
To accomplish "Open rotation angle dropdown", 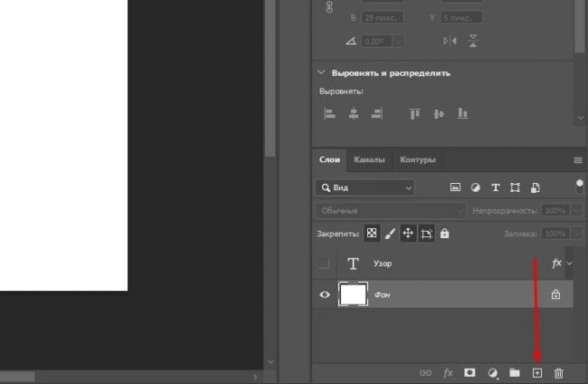I will click(399, 41).
